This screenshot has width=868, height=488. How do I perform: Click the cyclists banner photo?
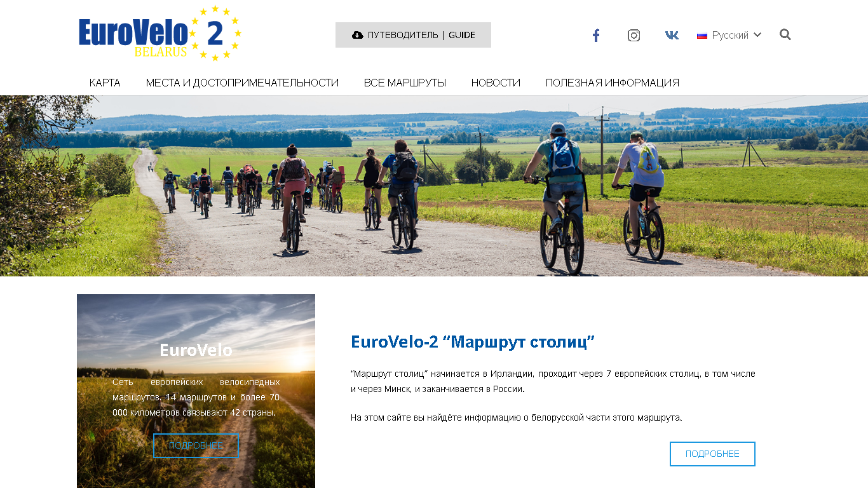coord(434,186)
